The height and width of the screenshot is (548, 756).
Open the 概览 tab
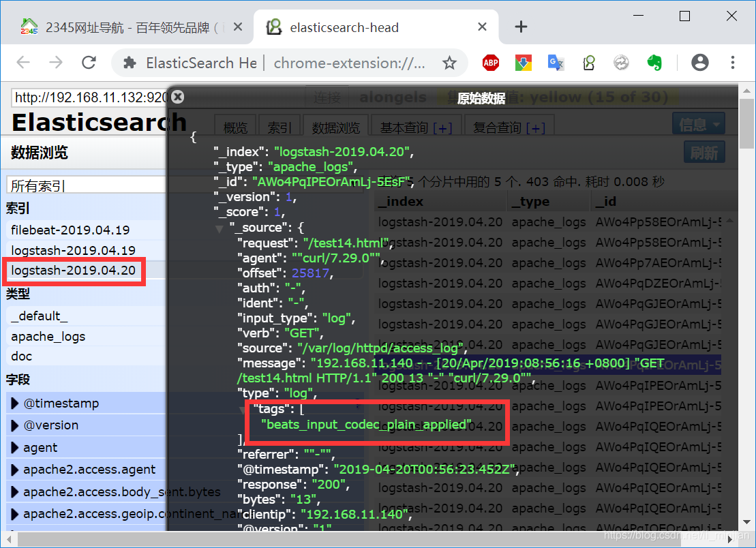(x=235, y=127)
